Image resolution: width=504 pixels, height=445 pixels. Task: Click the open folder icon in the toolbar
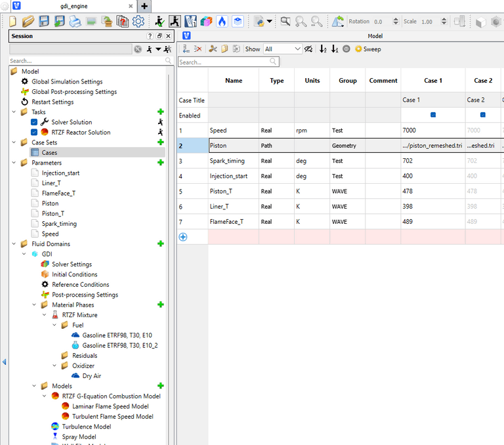coord(28,22)
